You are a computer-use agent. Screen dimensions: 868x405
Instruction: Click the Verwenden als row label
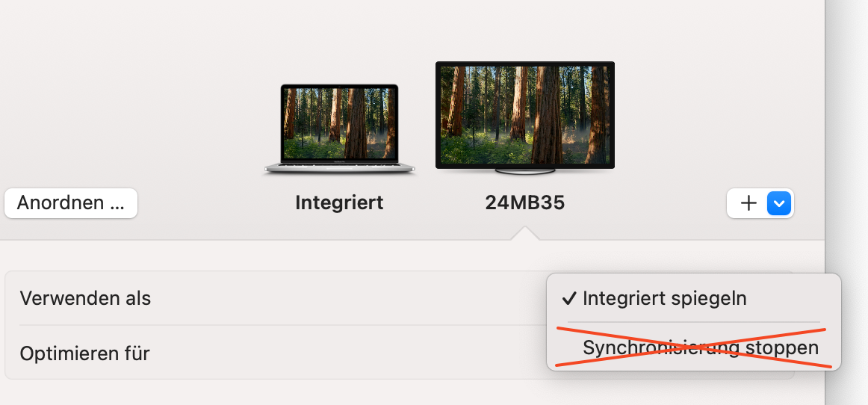[86, 299]
